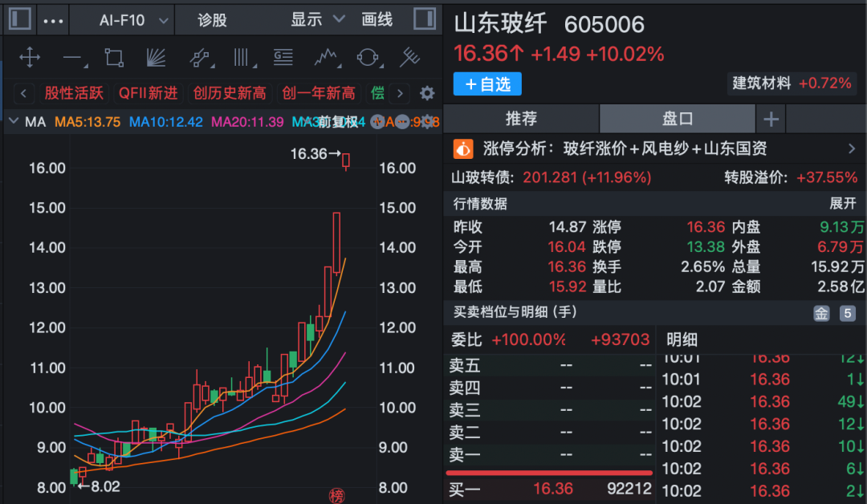Open tag settings gear icon
Image resolution: width=867 pixels, height=504 pixels.
tap(427, 93)
